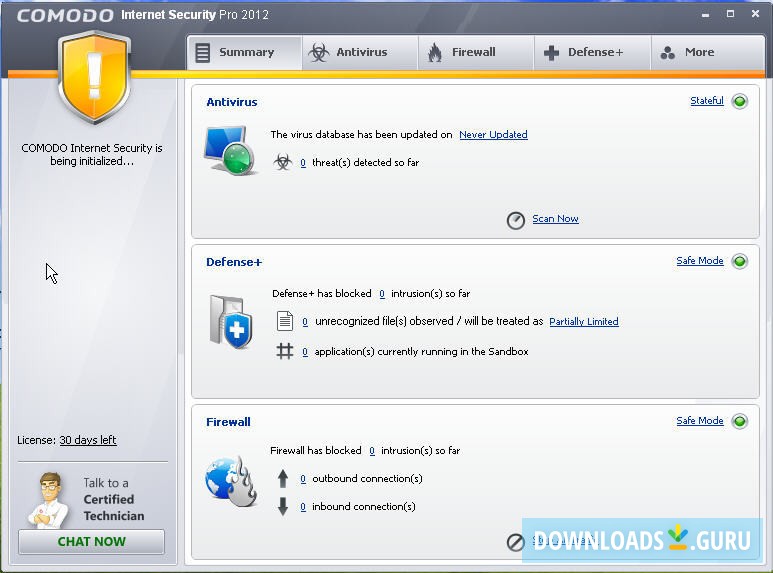Click the plus icon on Defense+ tab

coord(551,53)
